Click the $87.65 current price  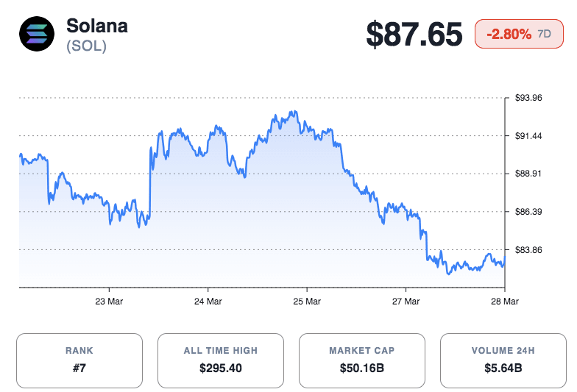click(414, 35)
